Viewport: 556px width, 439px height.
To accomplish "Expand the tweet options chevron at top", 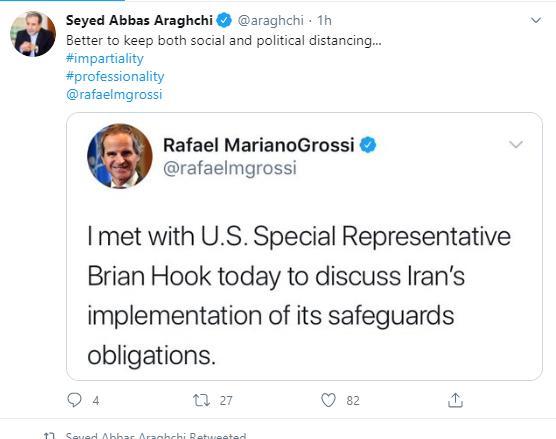I will 536,20.
